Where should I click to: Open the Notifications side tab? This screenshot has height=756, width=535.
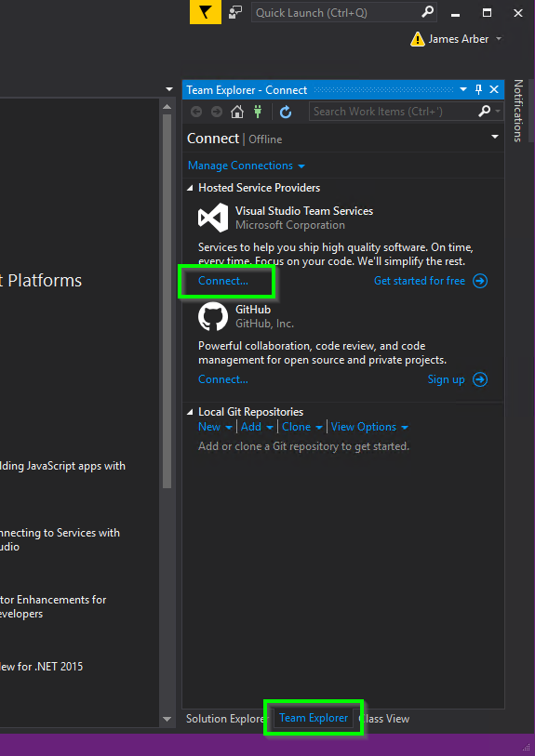(517, 111)
